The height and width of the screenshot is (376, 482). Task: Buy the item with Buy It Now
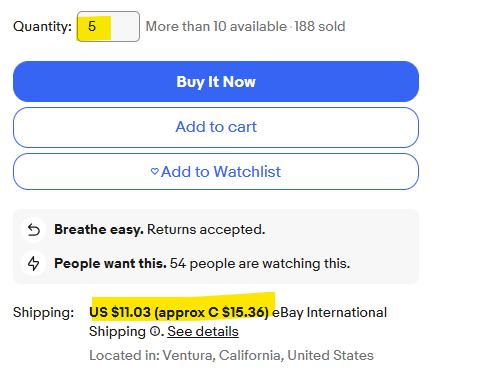(216, 81)
